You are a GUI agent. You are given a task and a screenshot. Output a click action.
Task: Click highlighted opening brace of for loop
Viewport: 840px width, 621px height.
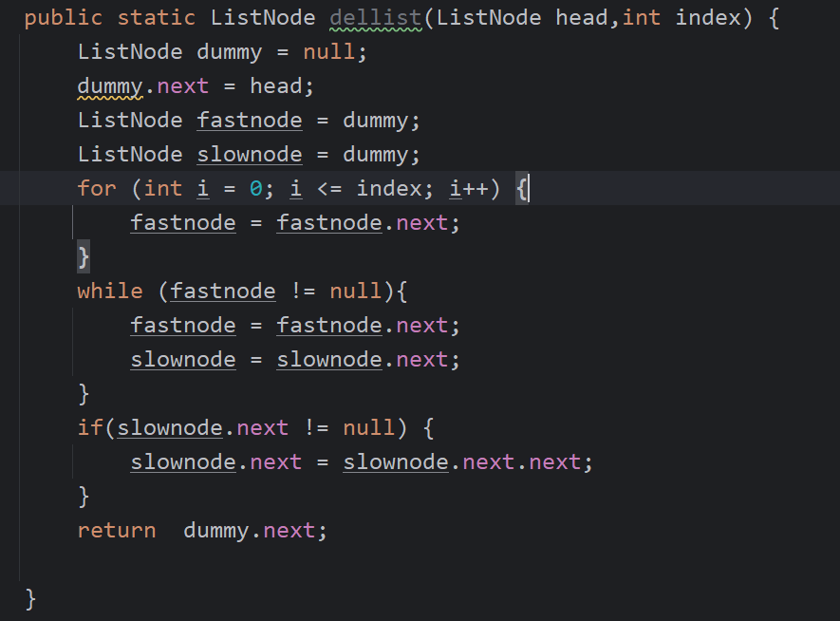pyautogui.click(x=522, y=189)
